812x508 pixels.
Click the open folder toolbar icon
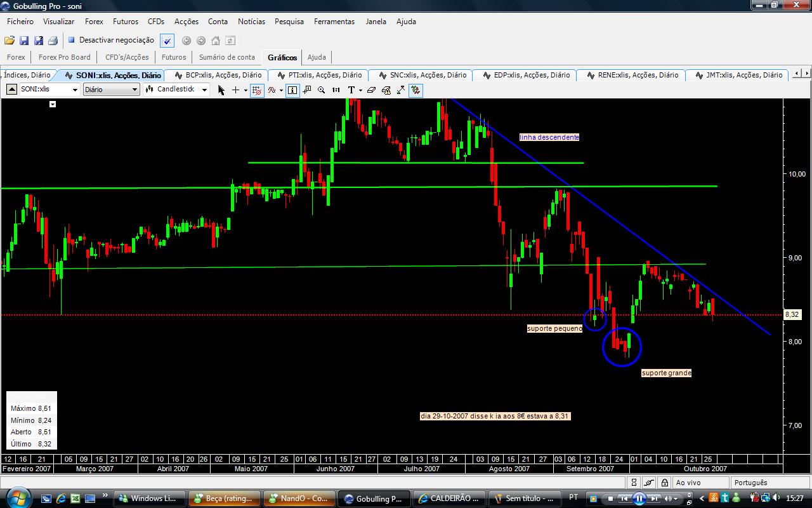pyautogui.click(x=10, y=41)
